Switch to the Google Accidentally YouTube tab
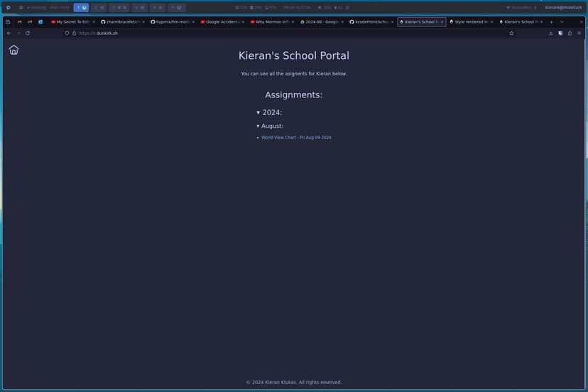This screenshot has width=588, height=392. click(x=221, y=22)
